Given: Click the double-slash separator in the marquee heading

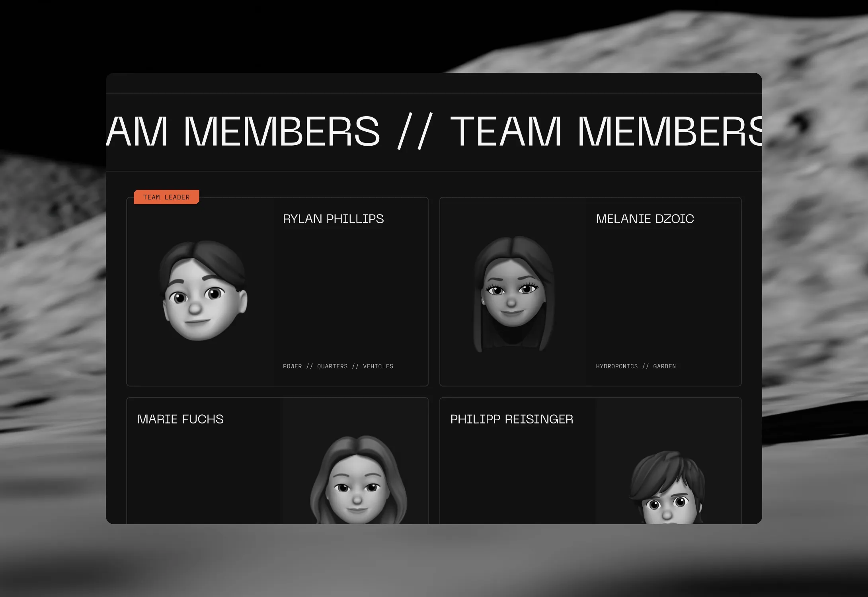Looking at the screenshot, I should [414, 131].
